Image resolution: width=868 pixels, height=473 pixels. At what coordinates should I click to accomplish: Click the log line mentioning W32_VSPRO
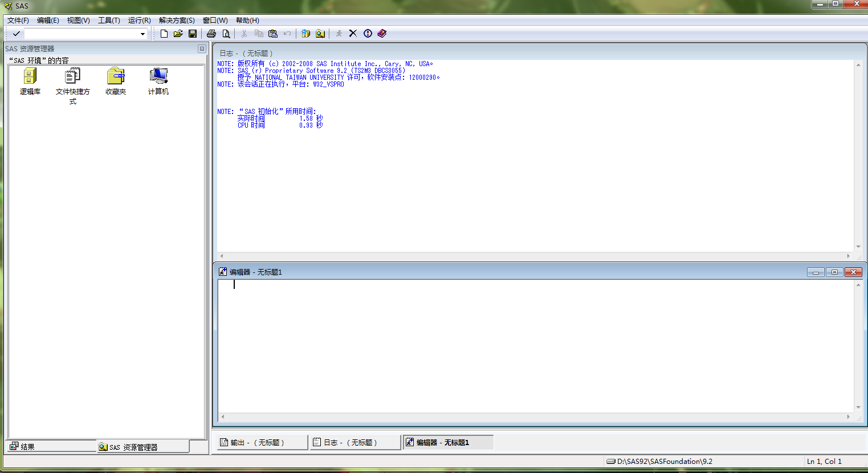(x=280, y=84)
